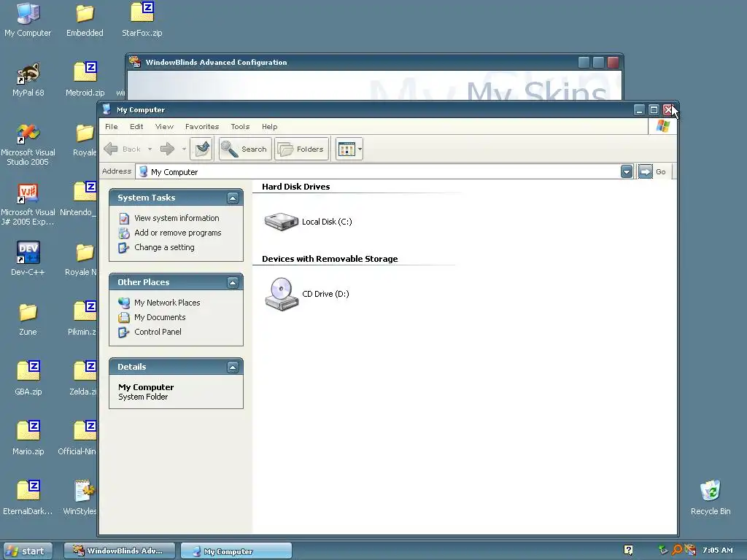
Task: Click WindowBlinds window title icon
Action: pos(135,62)
